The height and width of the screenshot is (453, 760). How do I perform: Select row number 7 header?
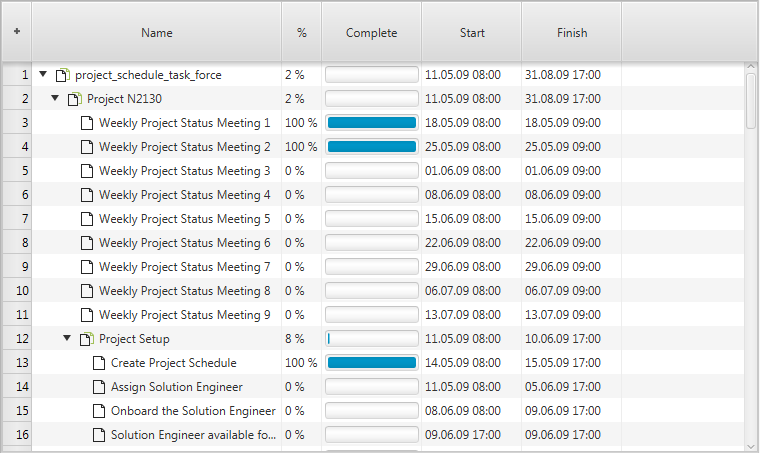click(x=17, y=219)
